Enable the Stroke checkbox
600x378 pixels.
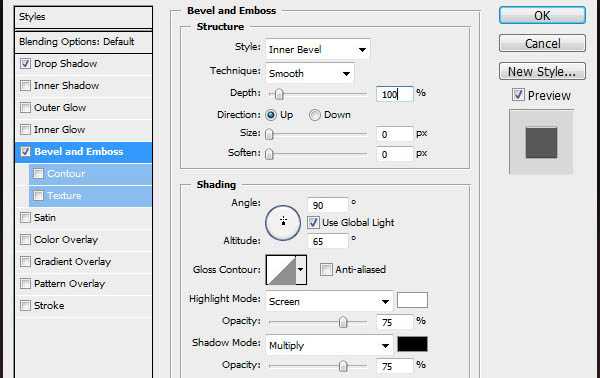point(25,306)
